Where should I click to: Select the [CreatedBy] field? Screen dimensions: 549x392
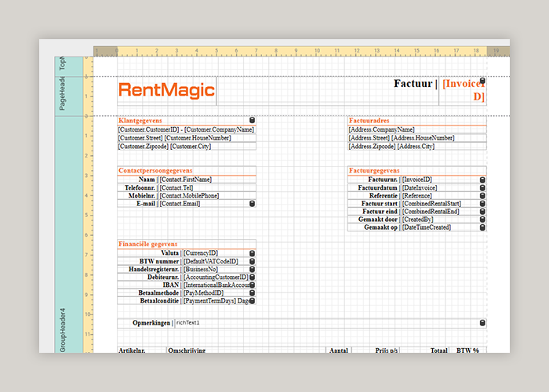(x=444, y=220)
